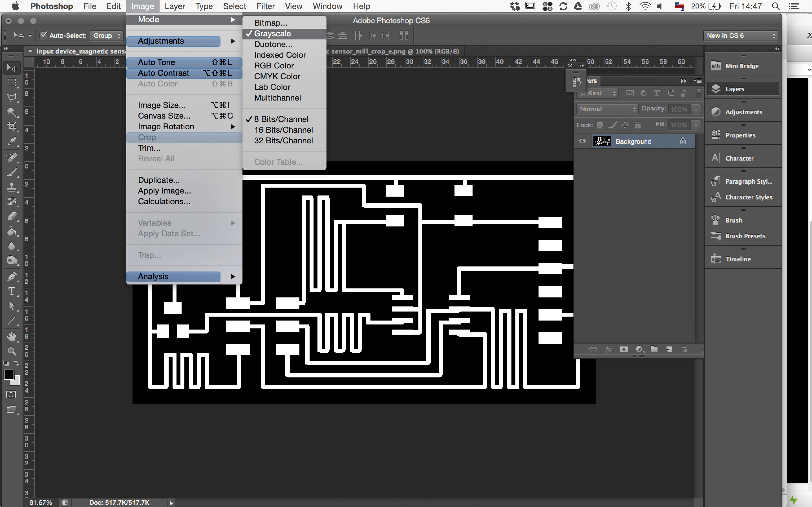Open the Brush Presets panel button
The image size is (812, 507).
[745, 236]
